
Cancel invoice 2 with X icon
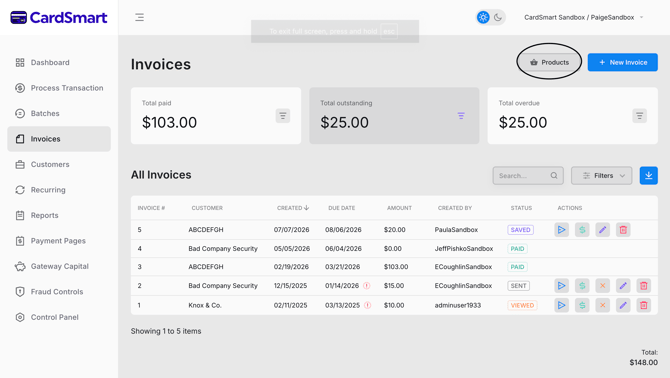click(x=602, y=286)
